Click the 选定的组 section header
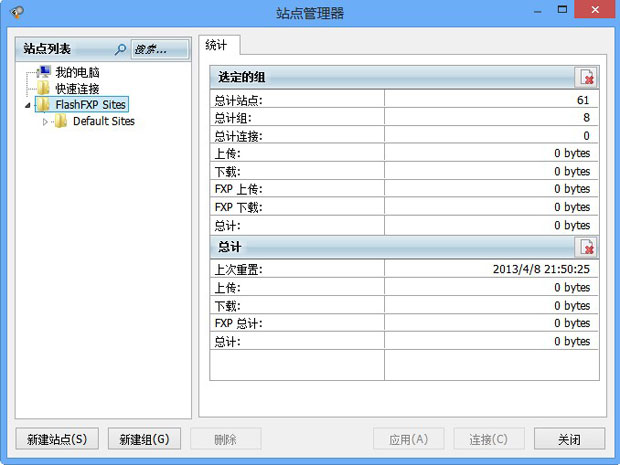This screenshot has height=465, width=620. [x=404, y=77]
